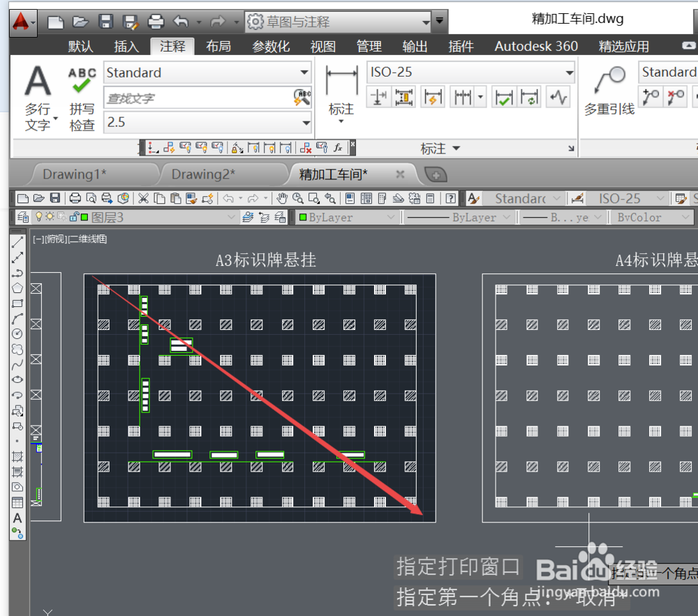
Task: Open the 视图 ribbon tab
Action: [322, 46]
